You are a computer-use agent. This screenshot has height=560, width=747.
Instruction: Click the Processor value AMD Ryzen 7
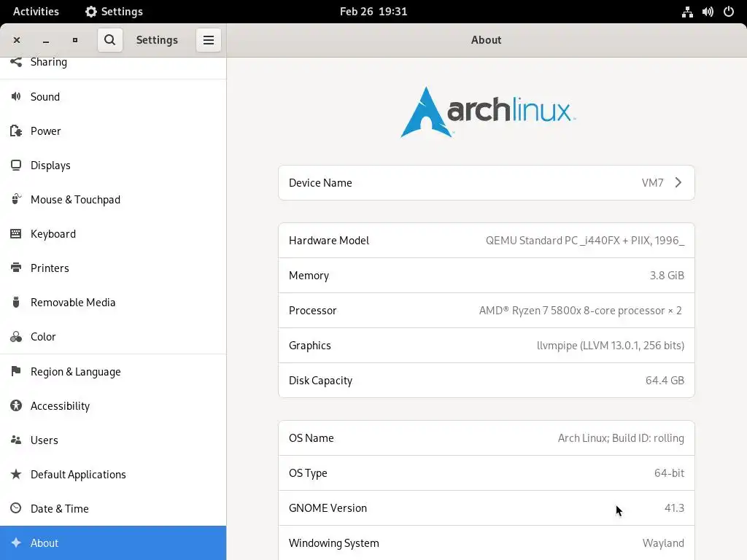point(580,310)
